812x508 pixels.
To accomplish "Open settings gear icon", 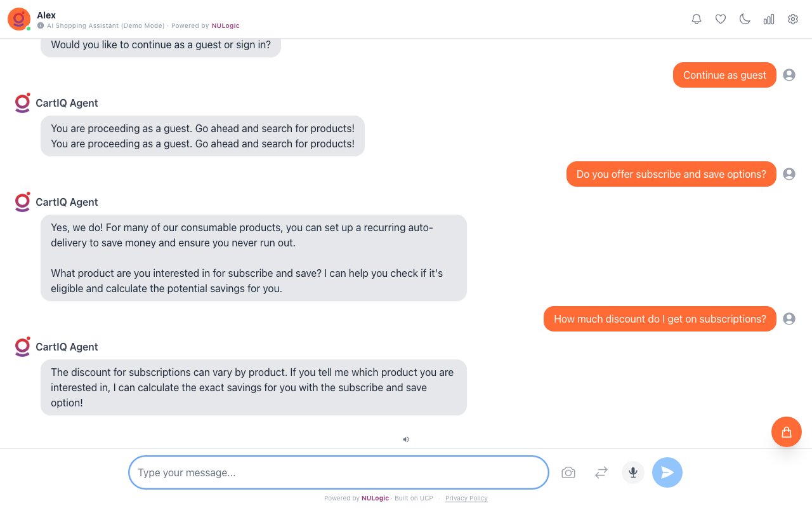I will pyautogui.click(x=793, y=19).
